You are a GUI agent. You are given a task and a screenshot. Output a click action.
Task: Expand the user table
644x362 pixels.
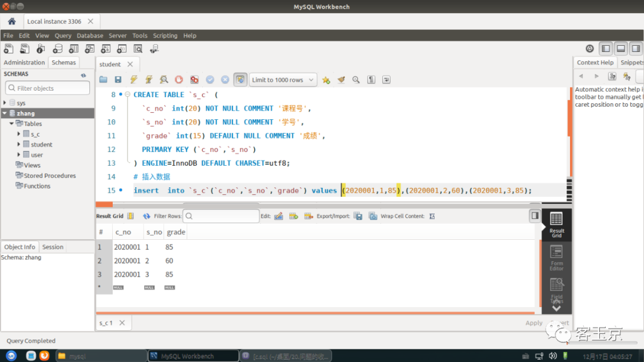point(18,155)
